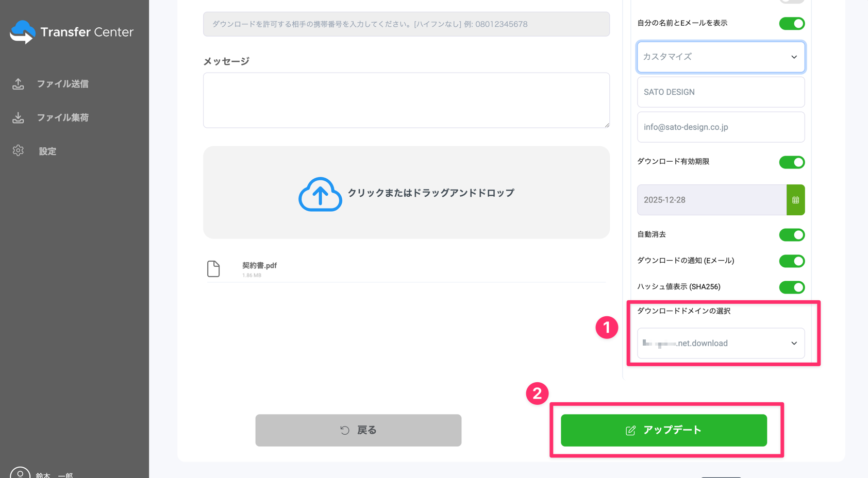Viewport: 868px width, 478px height.
Task: Click the 鈴木一郎 user avatar icon
Action: (x=20, y=472)
